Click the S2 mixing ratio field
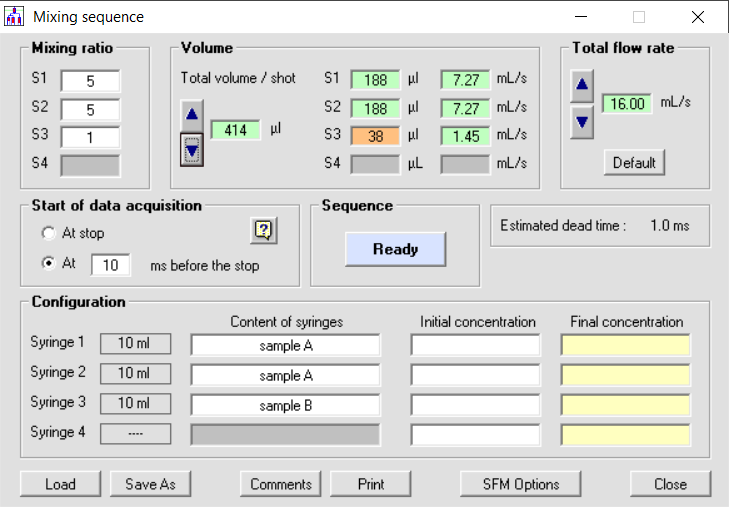 coord(90,110)
